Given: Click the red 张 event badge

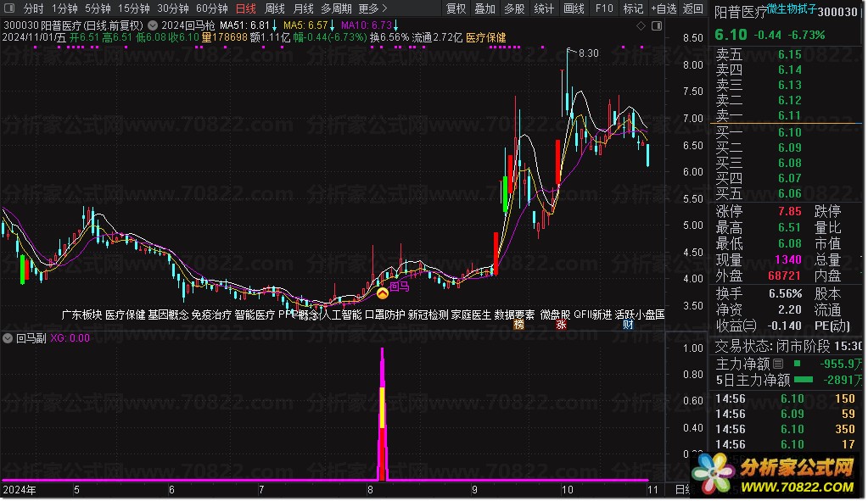Looking at the screenshot, I should pos(562,326).
